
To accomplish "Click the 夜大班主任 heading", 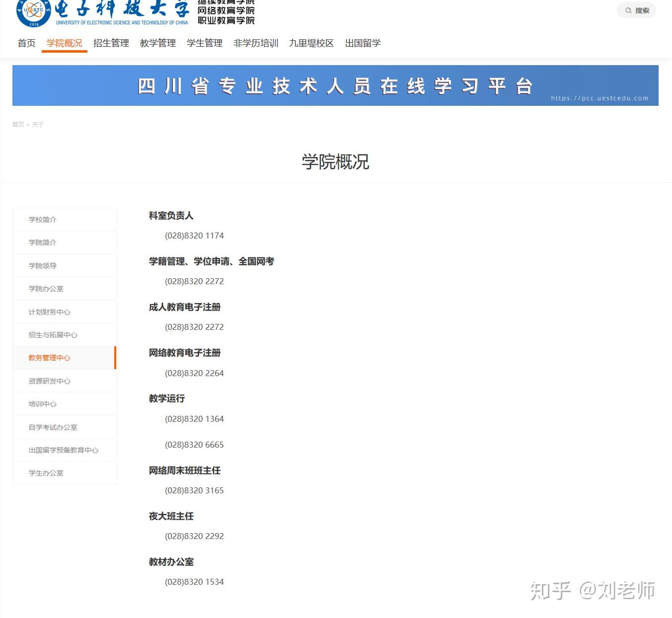I will tap(171, 516).
